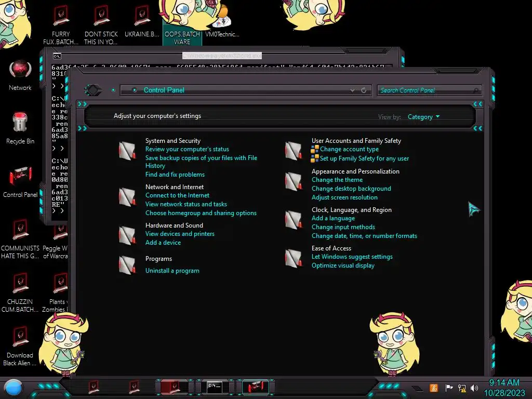Open View devices and printers
532x399 pixels.
point(180,234)
